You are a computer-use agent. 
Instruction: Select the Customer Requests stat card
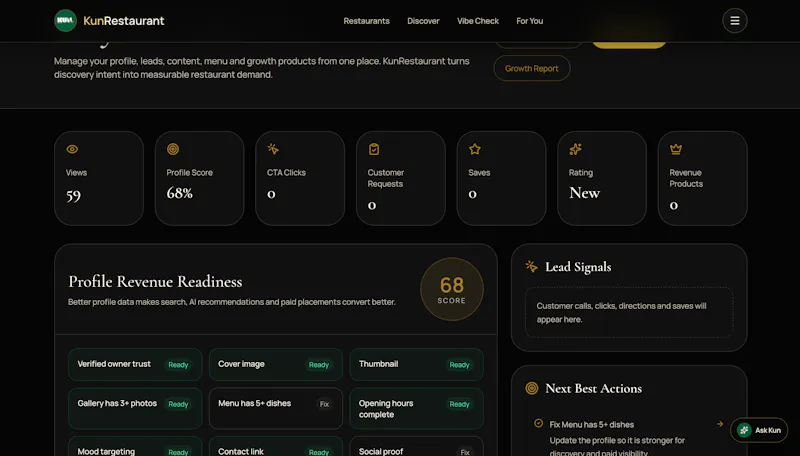[x=401, y=178]
